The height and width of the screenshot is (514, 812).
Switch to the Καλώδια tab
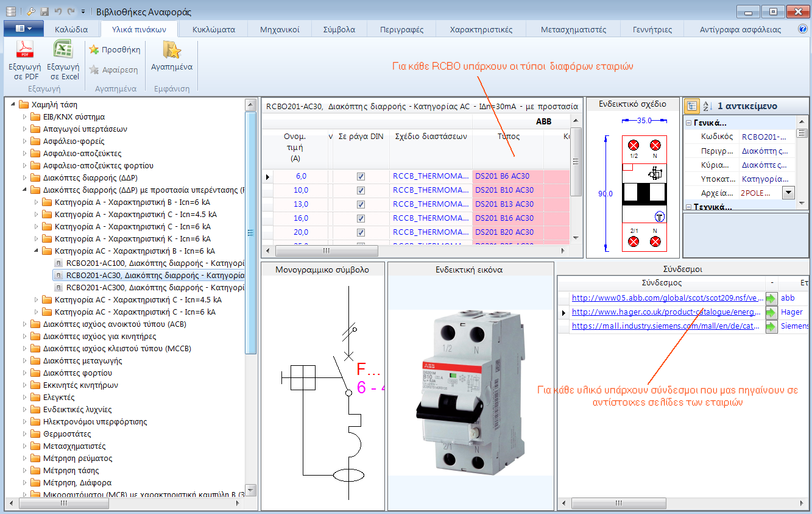coord(71,29)
